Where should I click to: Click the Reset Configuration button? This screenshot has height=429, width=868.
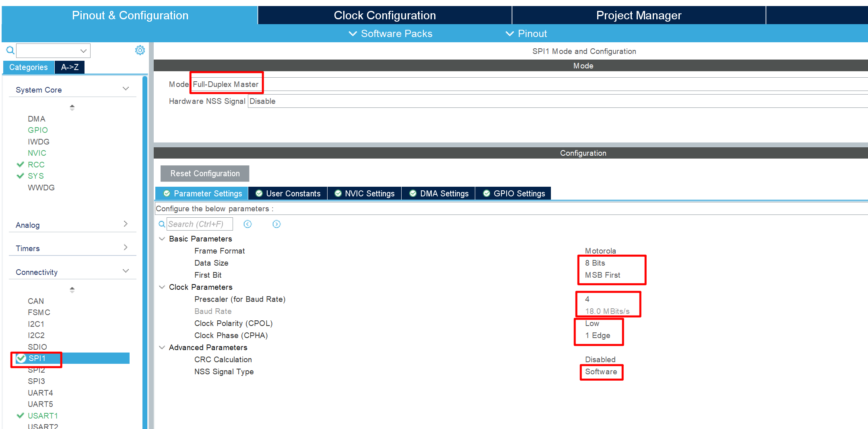tap(205, 173)
